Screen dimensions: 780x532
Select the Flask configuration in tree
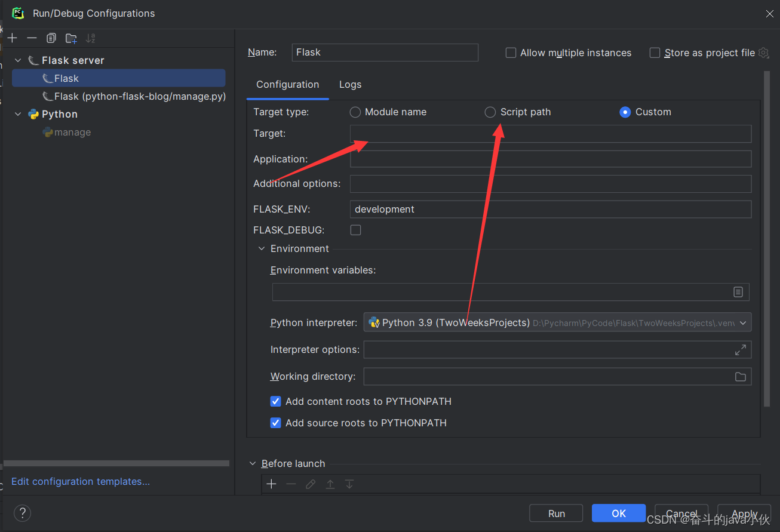pos(119,78)
